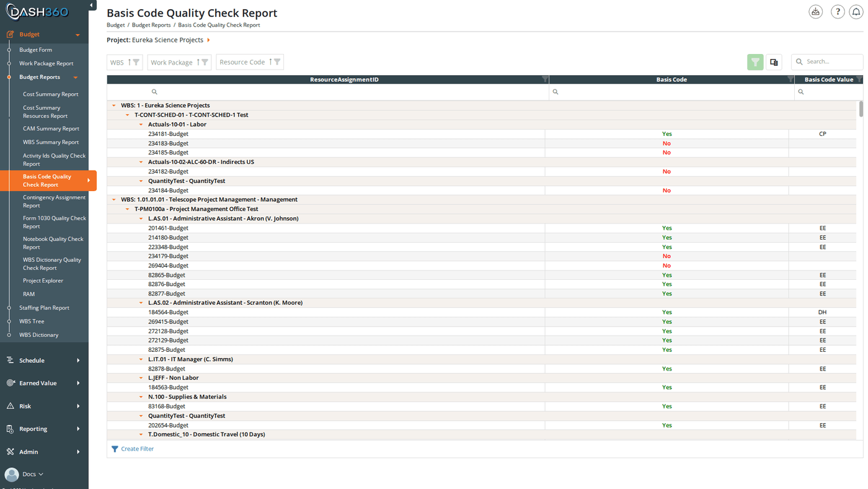868x489 pixels.
Task: Click the Schedule sidebar icon
Action: [10, 360]
